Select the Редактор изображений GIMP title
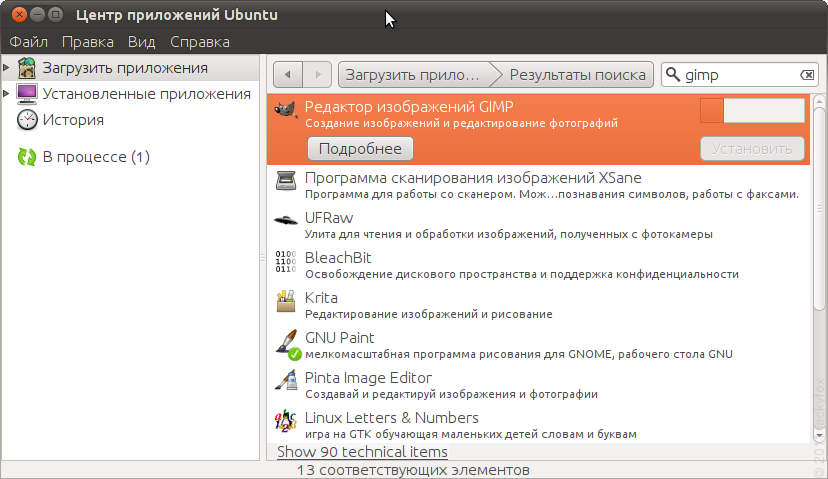The width and height of the screenshot is (828, 479). 409,107
